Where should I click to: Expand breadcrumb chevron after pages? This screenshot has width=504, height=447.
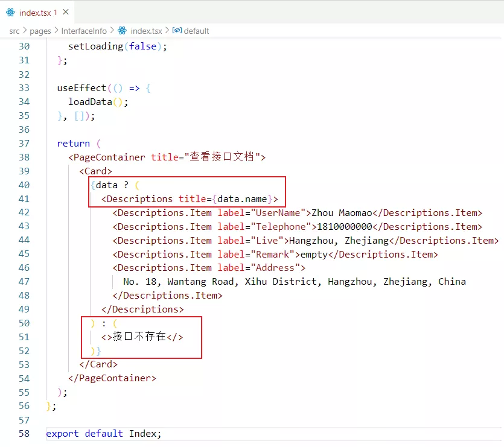pyautogui.click(x=56, y=31)
